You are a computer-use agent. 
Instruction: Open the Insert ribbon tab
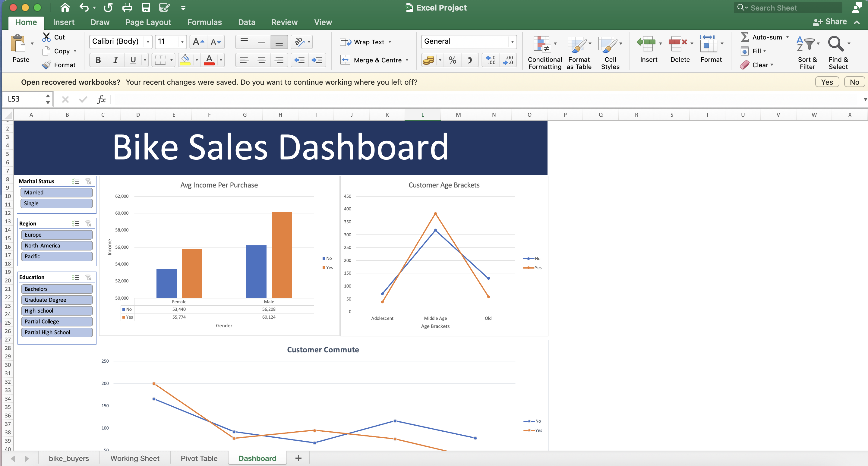tap(64, 22)
